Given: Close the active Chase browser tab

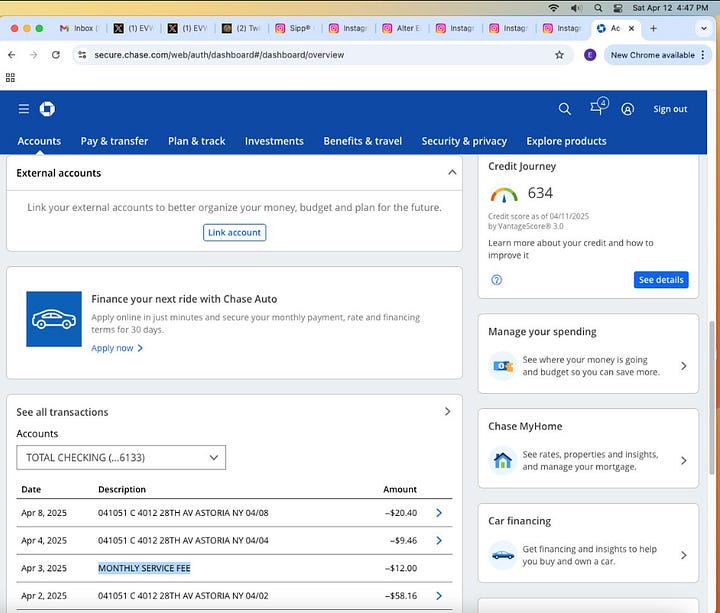Looking at the screenshot, I should [x=631, y=28].
